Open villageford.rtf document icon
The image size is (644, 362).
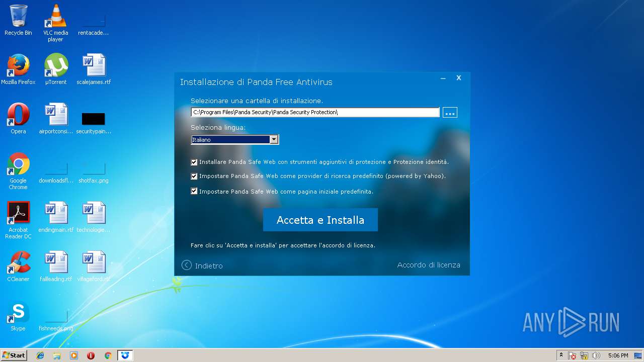(x=94, y=266)
